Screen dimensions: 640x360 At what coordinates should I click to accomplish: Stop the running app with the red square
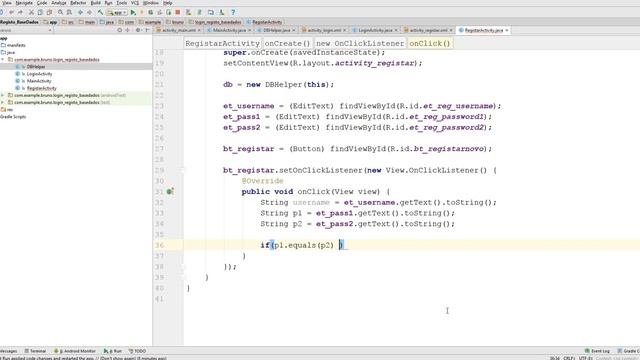(x=178, y=13)
